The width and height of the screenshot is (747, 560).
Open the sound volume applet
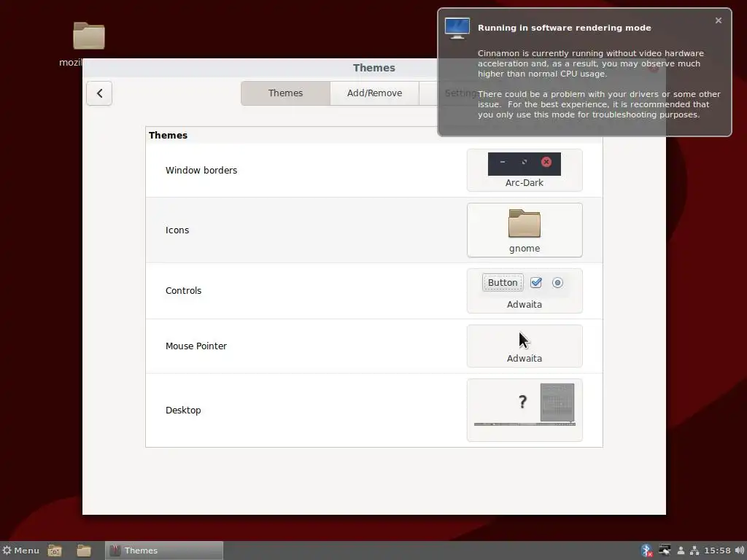(x=739, y=551)
